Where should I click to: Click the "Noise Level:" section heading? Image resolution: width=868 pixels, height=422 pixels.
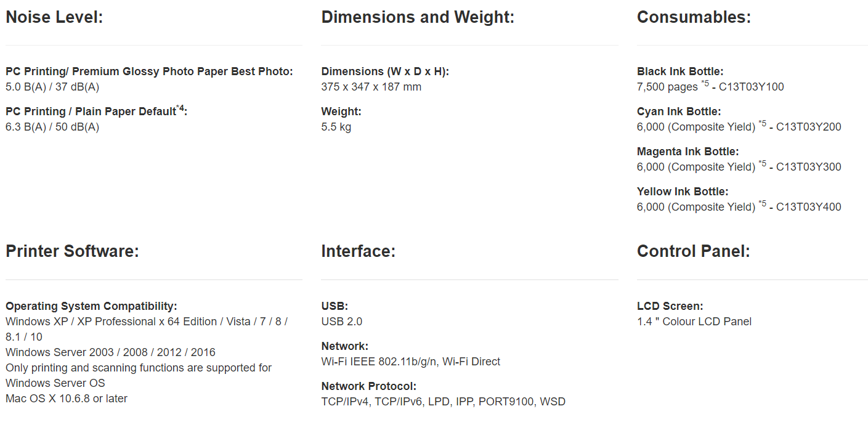click(x=54, y=17)
